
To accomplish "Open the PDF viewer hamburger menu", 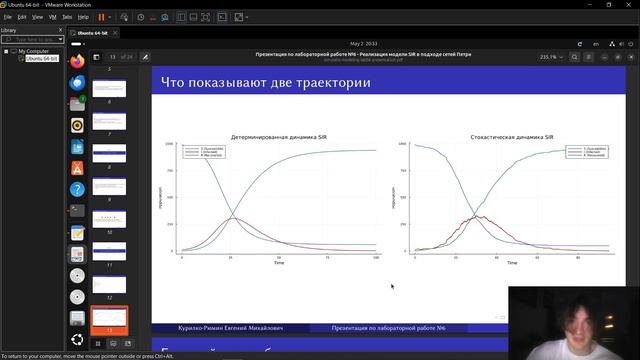I will (x=589, y=57).
